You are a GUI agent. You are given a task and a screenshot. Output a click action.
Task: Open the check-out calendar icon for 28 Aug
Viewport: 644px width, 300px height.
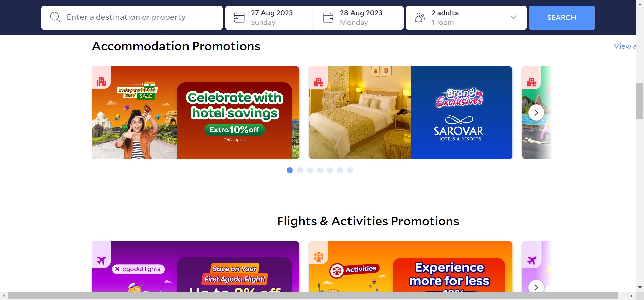328,17
